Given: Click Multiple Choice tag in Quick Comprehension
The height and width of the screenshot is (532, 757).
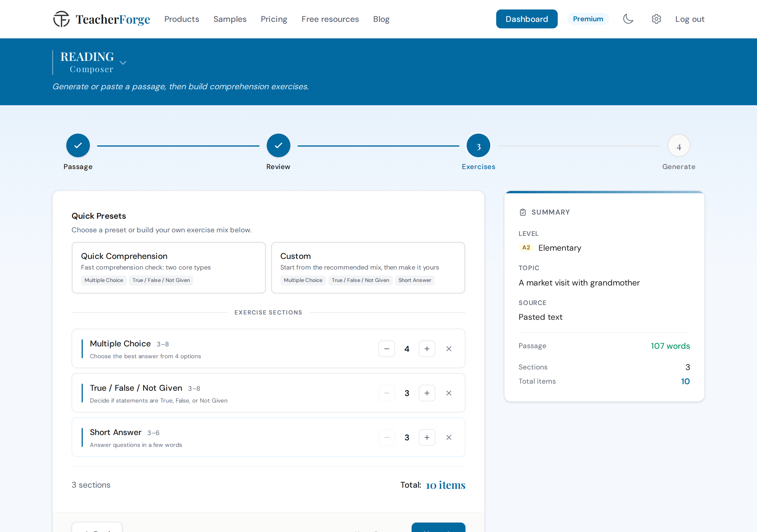Looking at the screenshot, I should coord(103,280).
